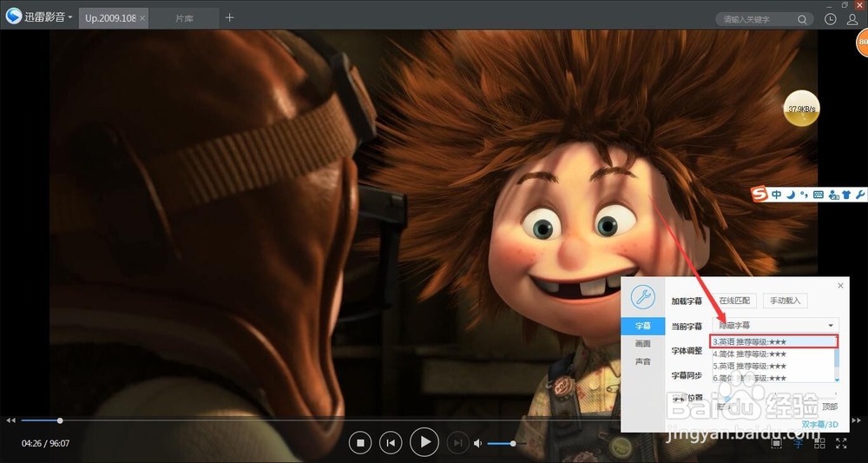Open the user account icon
The image size is (868, 463).
pos(852,19)
